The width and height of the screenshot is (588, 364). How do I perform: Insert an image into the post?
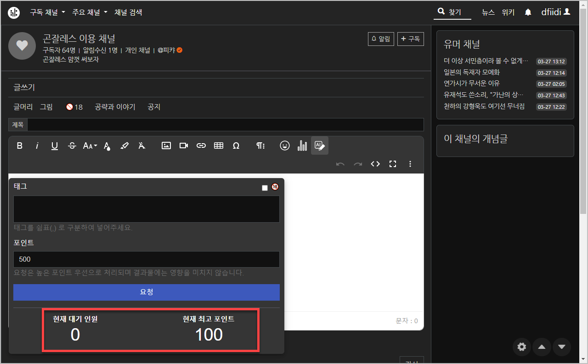click(x=166, y=146)
